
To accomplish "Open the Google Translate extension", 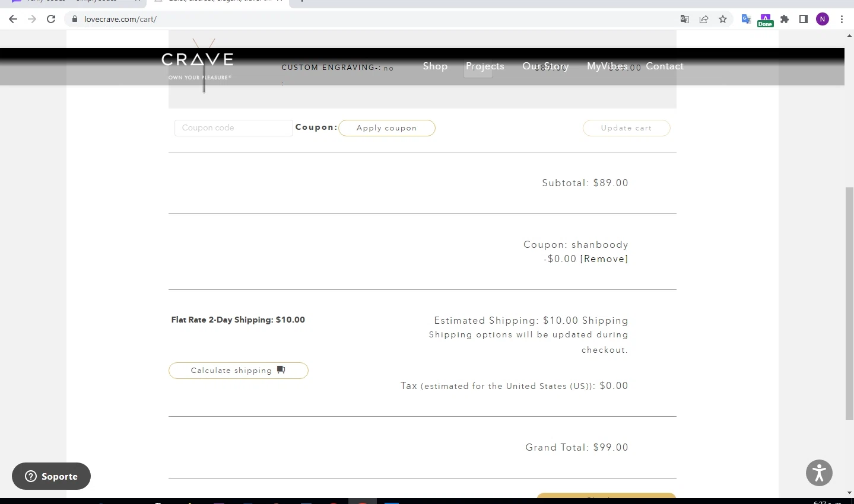I will [x=747, y=19].
